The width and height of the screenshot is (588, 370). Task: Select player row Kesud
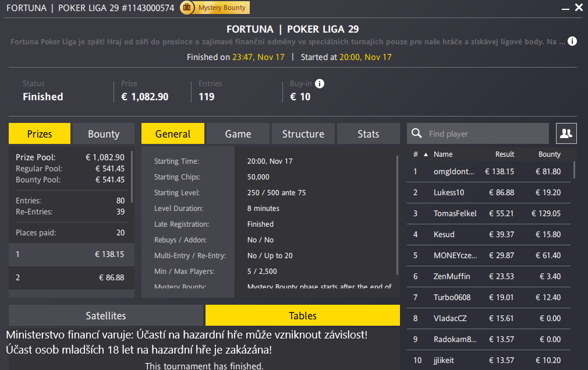click(488, 235)
